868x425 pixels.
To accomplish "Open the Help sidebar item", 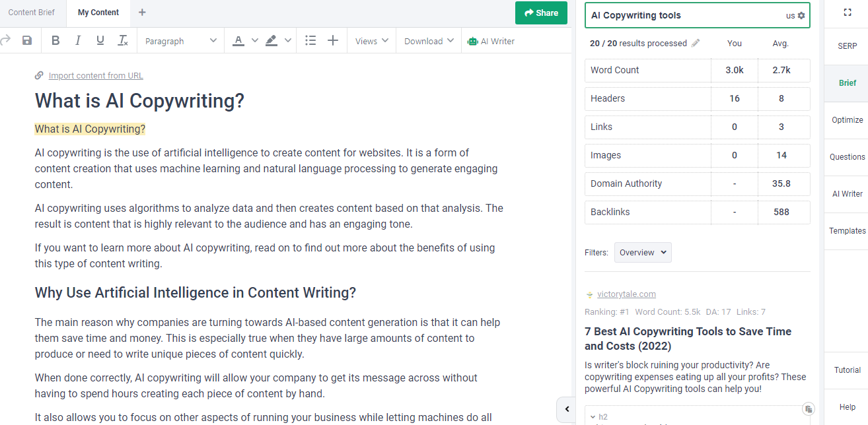I will pyautogui.click(x=848, y=407).
